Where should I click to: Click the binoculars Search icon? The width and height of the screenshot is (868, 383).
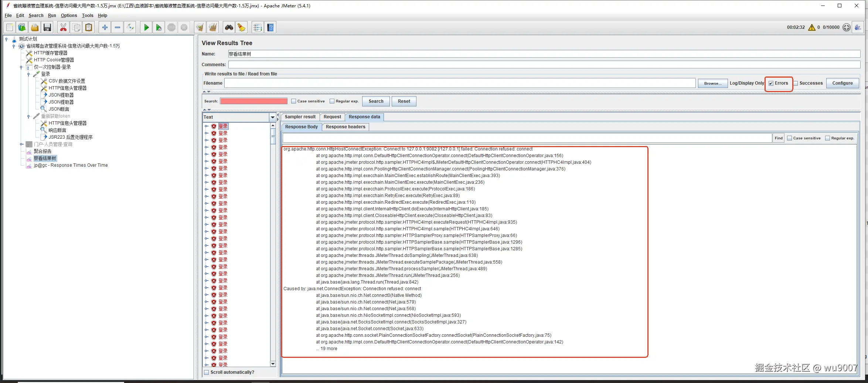[x=229, y=27]
